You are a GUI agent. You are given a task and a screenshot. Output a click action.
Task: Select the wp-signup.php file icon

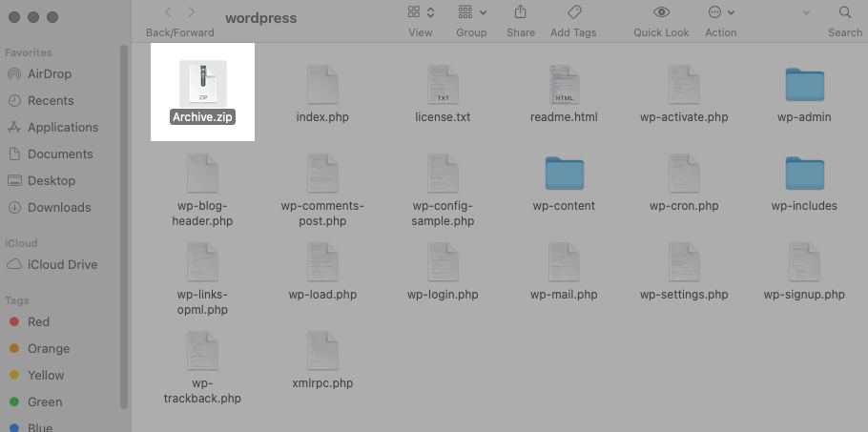pyautogui.click(x=804, y=261)
